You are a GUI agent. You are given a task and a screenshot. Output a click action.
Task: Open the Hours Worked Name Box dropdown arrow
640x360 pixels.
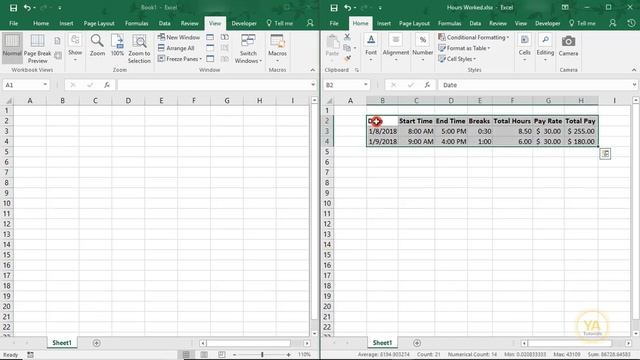(365, 85)
